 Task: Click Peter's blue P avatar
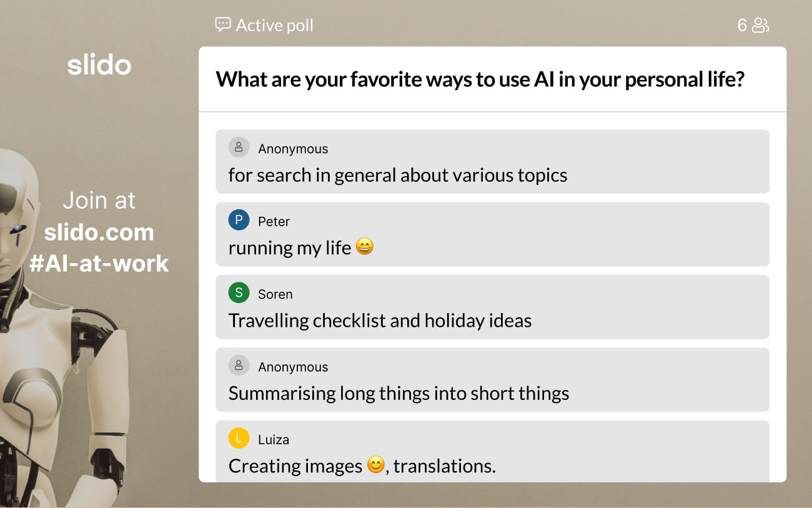click(239, 221)
